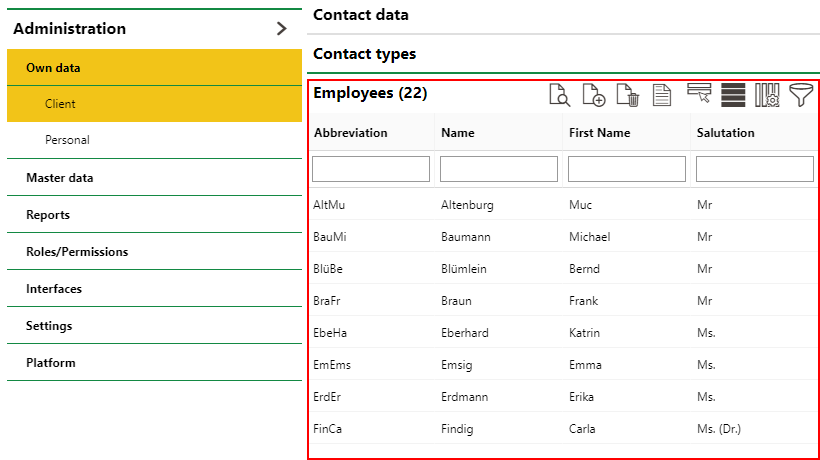
Task: Focus the Abbreviation filter input box
Action: [x=371, y=169]
